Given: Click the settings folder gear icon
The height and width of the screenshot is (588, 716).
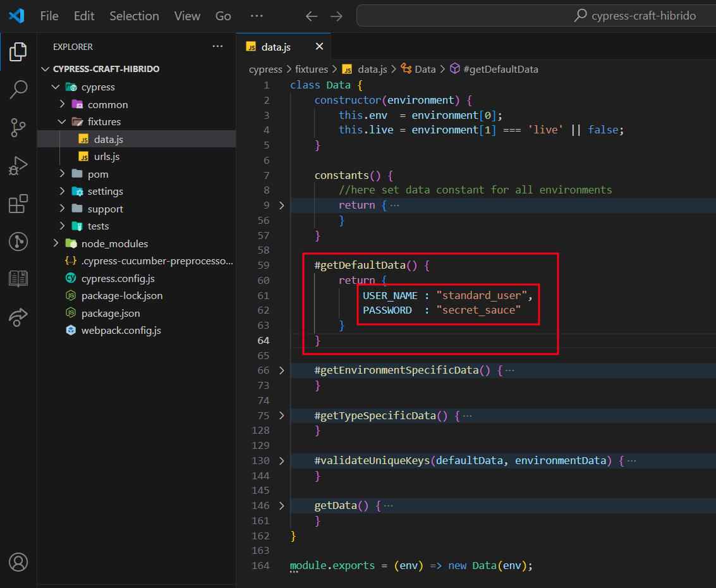Looking at the screenshot, I should (77, 192).
